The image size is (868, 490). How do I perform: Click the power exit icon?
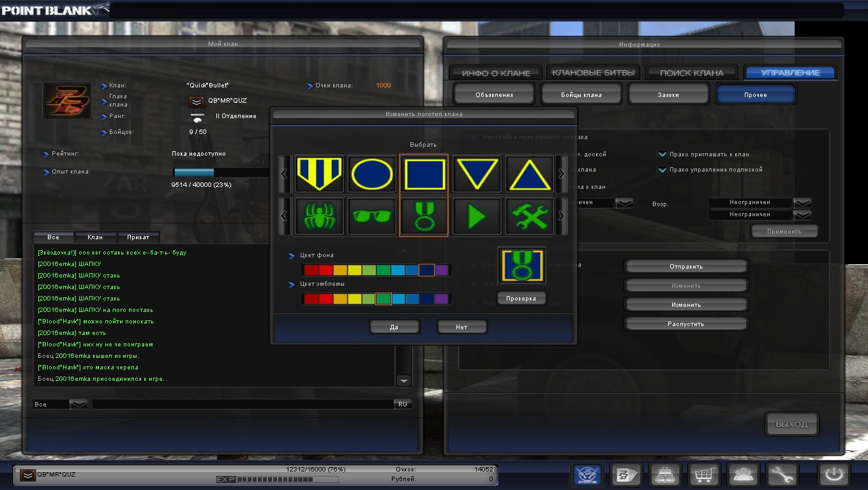click(x=834, y=475)
